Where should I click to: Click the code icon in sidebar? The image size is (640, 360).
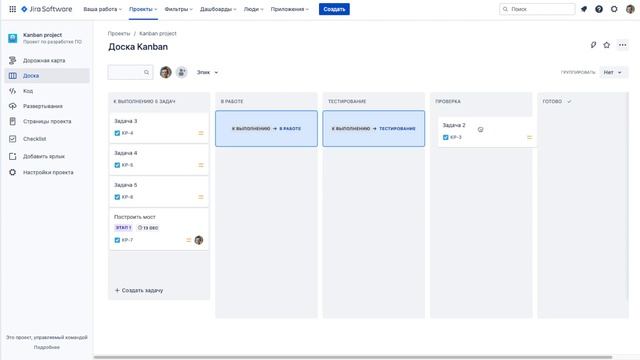pyautogui.click(x=13, y=91)
